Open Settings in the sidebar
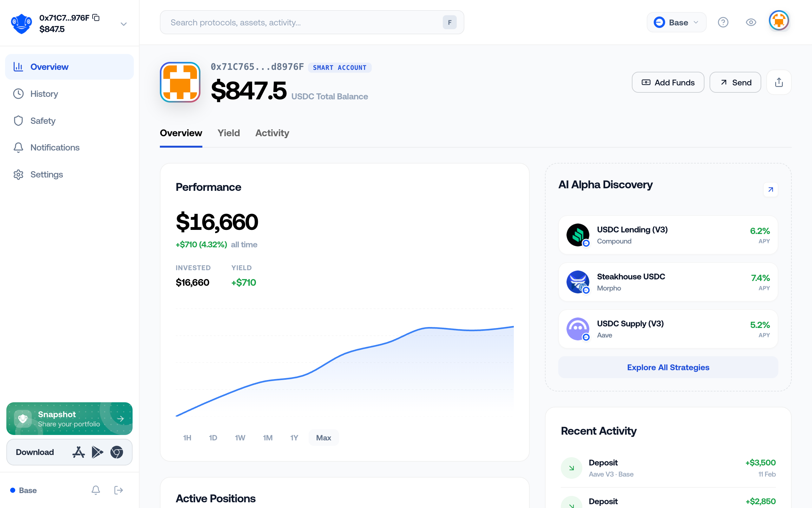The width and height of the screenshot is (812, 508). [69, 174]
